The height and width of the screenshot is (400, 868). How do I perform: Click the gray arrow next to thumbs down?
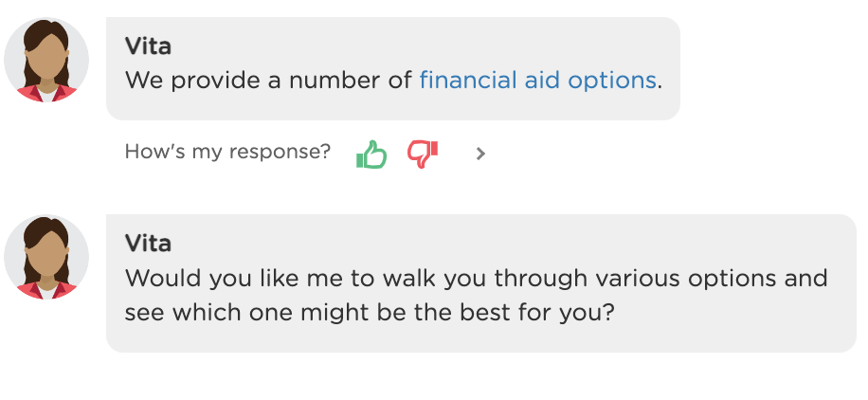tap(480, 154)
